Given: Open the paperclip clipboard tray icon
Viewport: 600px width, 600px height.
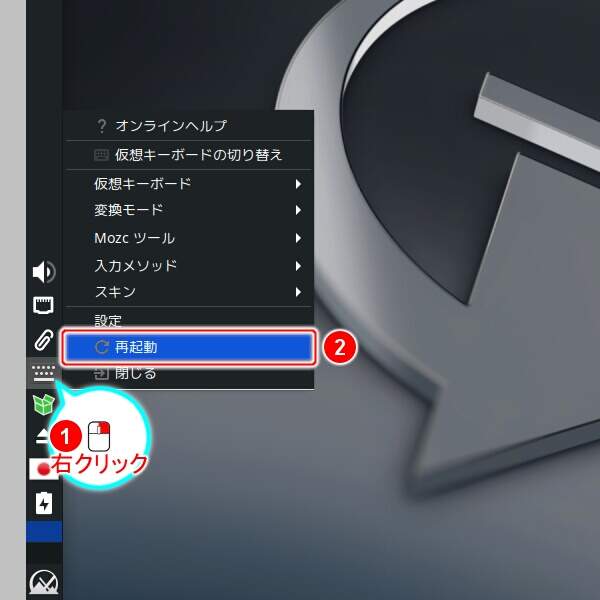Looking at the screenshot, I should [x=43, y=339].
